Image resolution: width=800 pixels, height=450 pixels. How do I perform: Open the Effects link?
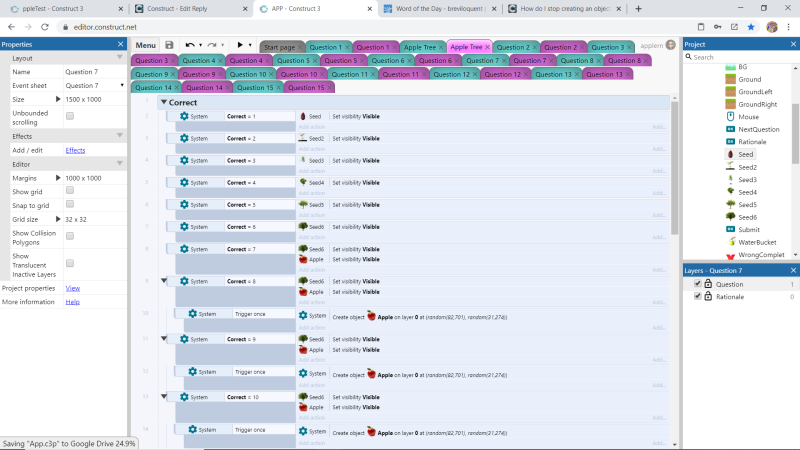(x=75, y=150)
